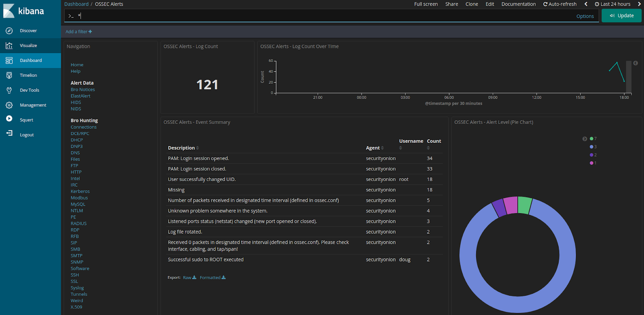Click the Dashboard sidebar icon

pyautogui.click(x=9, y=60)
